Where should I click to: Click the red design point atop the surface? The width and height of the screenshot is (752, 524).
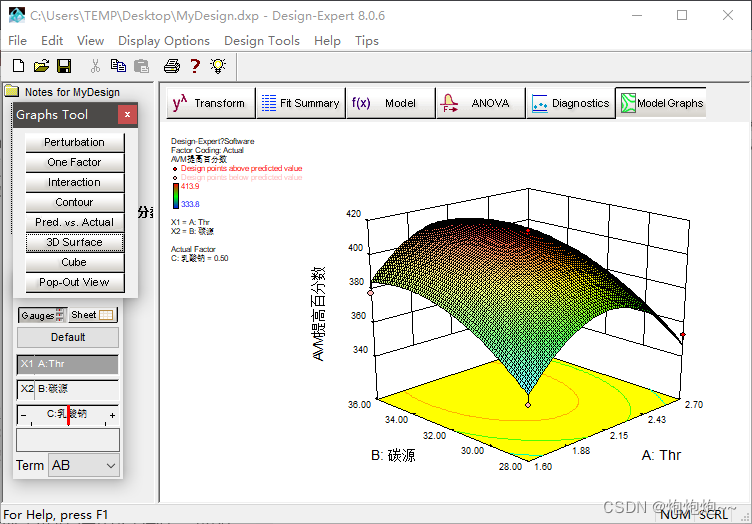(x=528, y=231)
